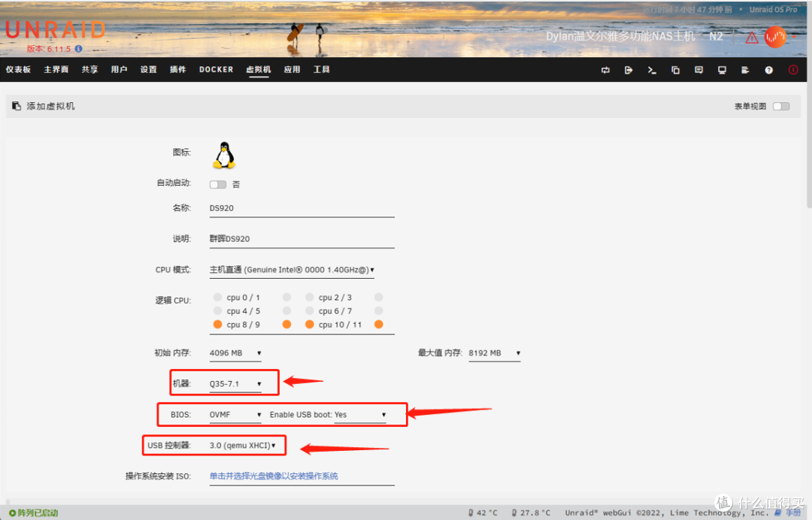Open the 共享 shares menu
The height and width of the screenshot is (520, 812).
pos(89,69)
